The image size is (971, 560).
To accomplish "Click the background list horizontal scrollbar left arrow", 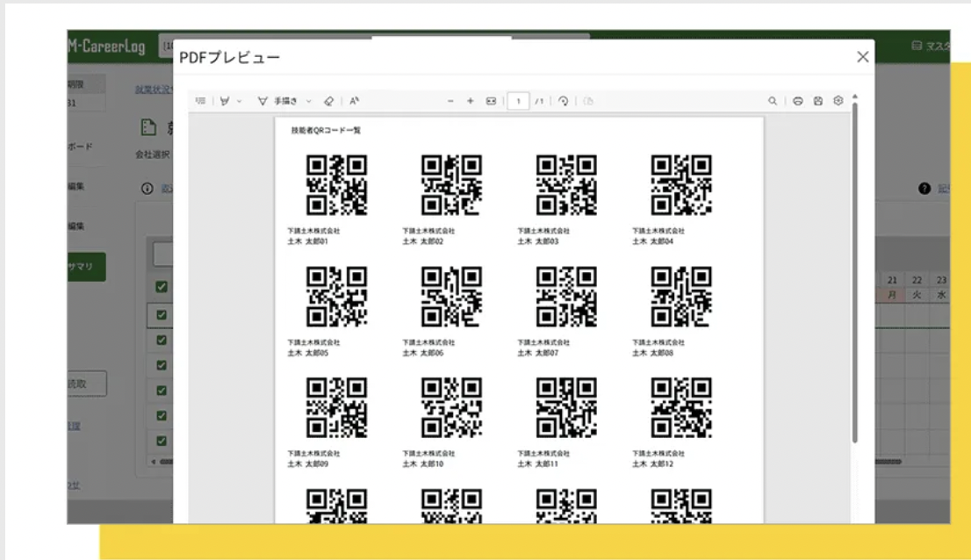I will [154, 462].
